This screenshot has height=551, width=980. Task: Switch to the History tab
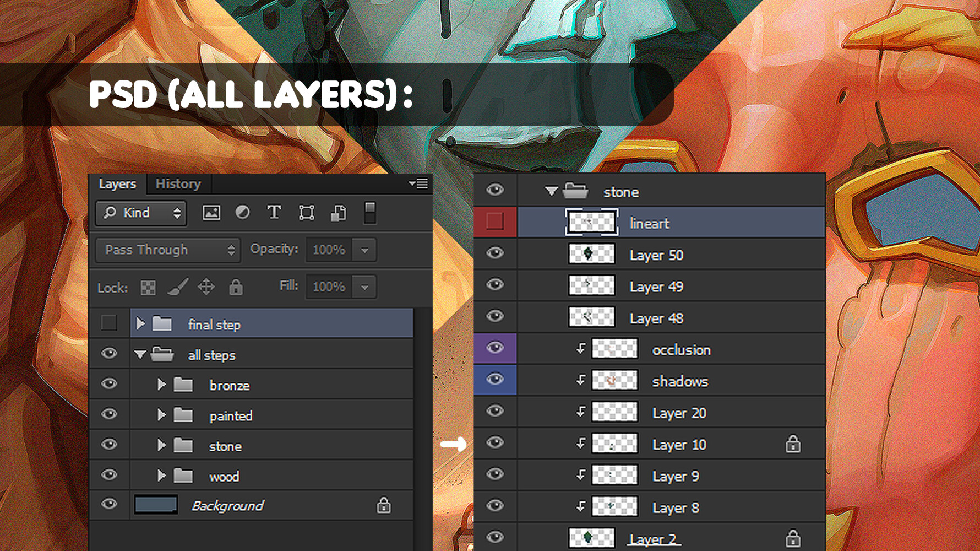(178, 183)
